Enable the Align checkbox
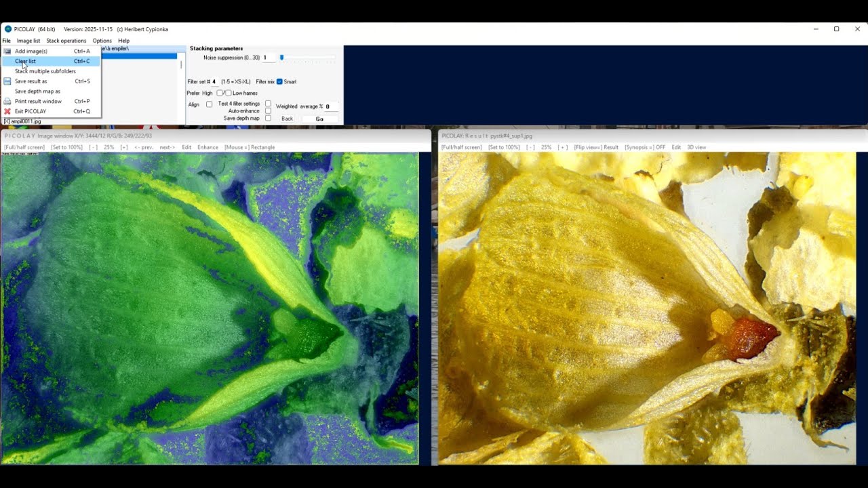 [x=209, y=104]
